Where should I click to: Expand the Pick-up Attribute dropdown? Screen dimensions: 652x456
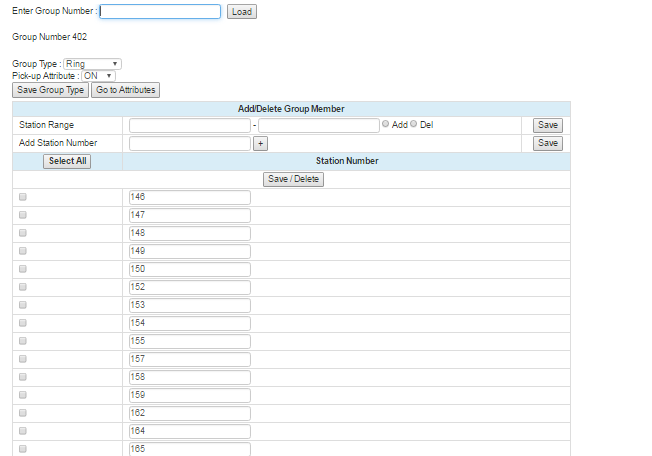coord(98,76)
